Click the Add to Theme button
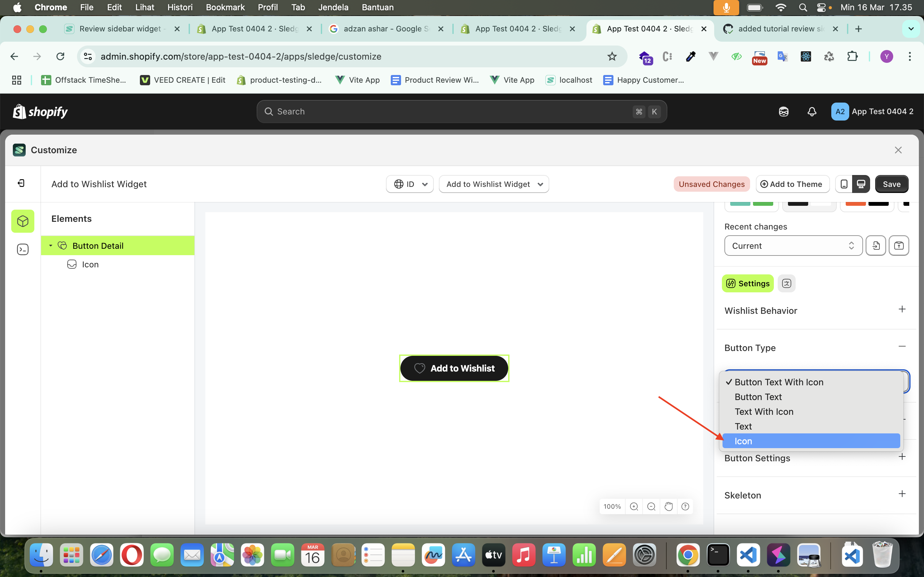The image size is (924, 577). point(791,184)
